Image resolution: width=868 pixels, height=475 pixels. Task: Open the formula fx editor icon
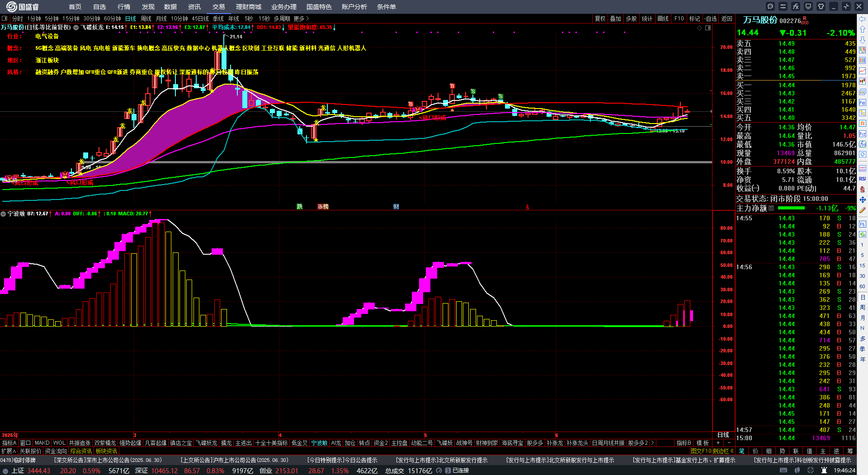click(796, 6)
